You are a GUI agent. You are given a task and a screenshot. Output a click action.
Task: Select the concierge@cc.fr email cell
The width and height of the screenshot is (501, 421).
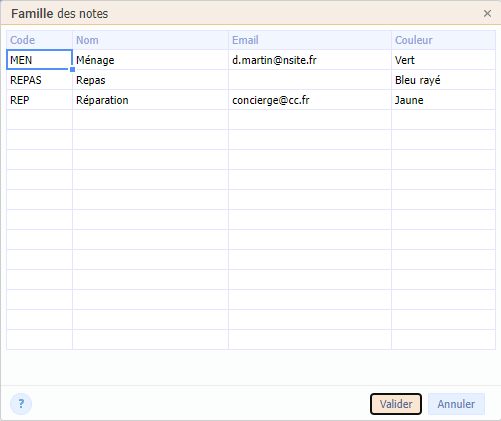point(310,100)
